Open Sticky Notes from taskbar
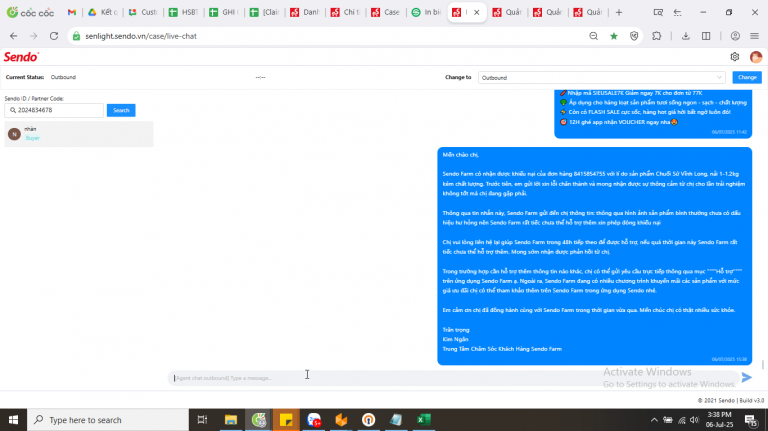The width and height of the screenshot is (768, 431). click(286, 420)
